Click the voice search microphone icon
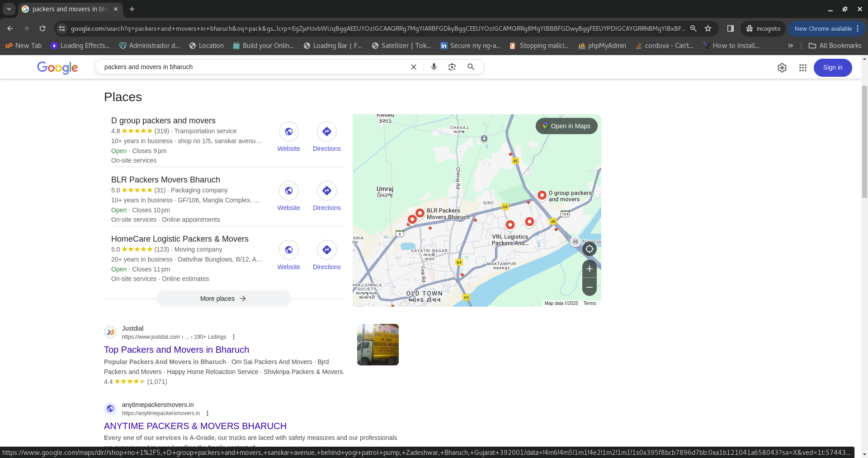Viewport: 868px width, 458px height. click(x=434, y=67)
